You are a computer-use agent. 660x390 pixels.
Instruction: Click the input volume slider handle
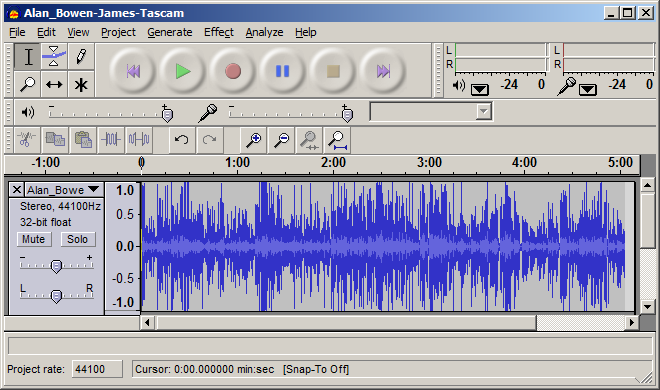pos(347,114)
